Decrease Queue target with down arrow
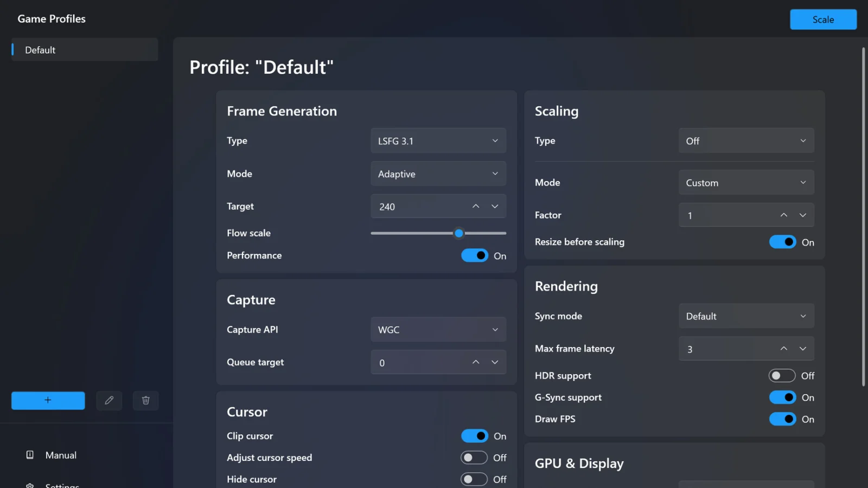This screenshot has height=488, width=868. pyautogui.click(x=495, y=362)
